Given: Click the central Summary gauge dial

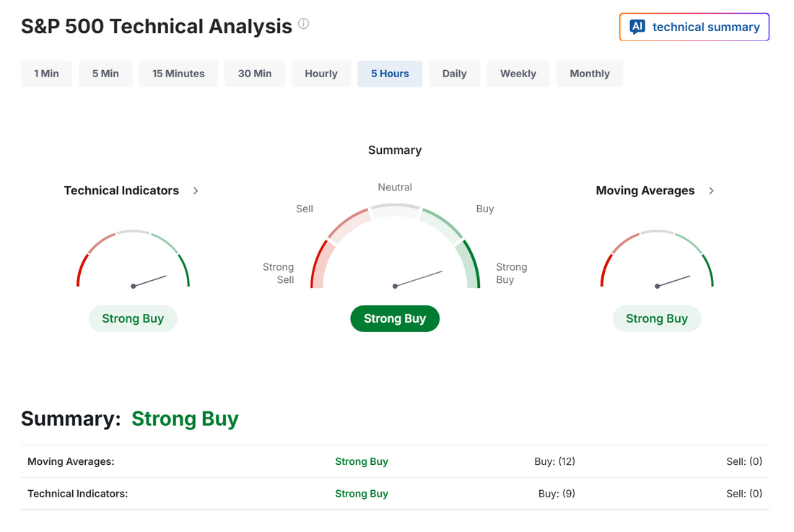Looking at the screenshot, I should pos(395,249).
